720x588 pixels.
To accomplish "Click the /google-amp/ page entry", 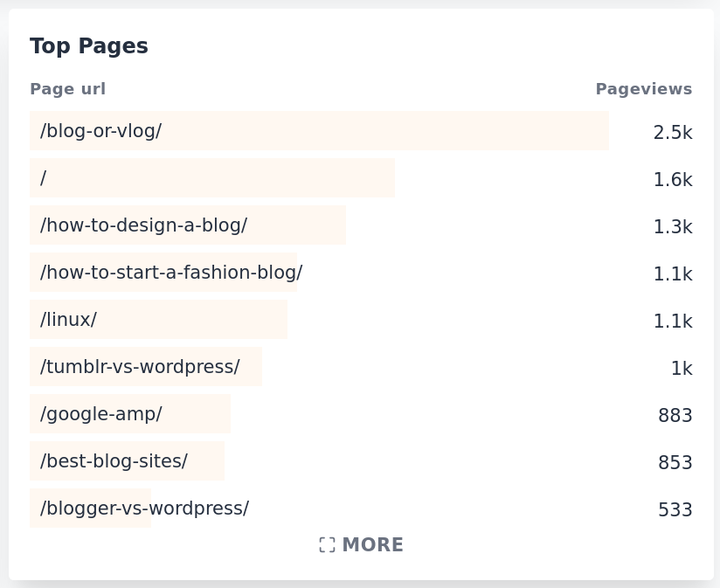I will (100, 414).
